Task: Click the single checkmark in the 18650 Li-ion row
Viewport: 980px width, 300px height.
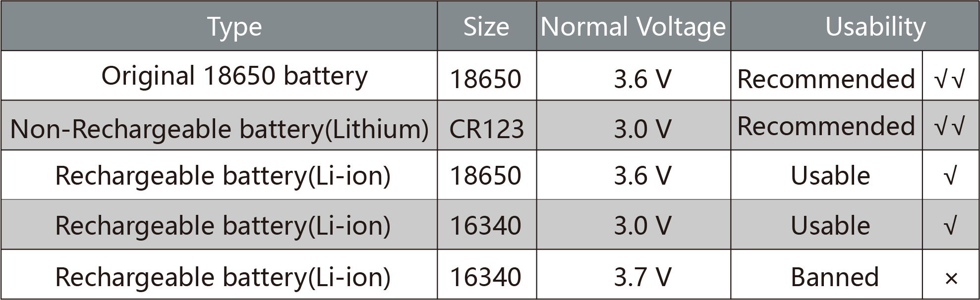Action: tap(950, 176)
